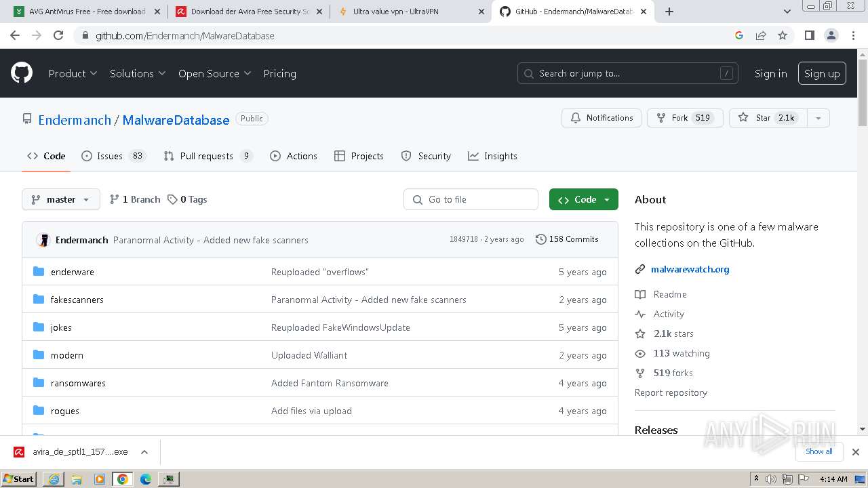Click the site lock icon in address bar

(85, 35)
